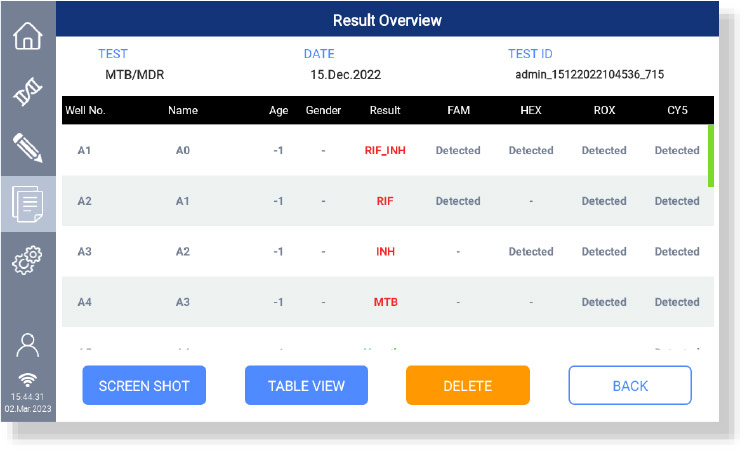Open the Home screen icon
Image resolution: width=745 pixels, height=450 pixels.
28,36
